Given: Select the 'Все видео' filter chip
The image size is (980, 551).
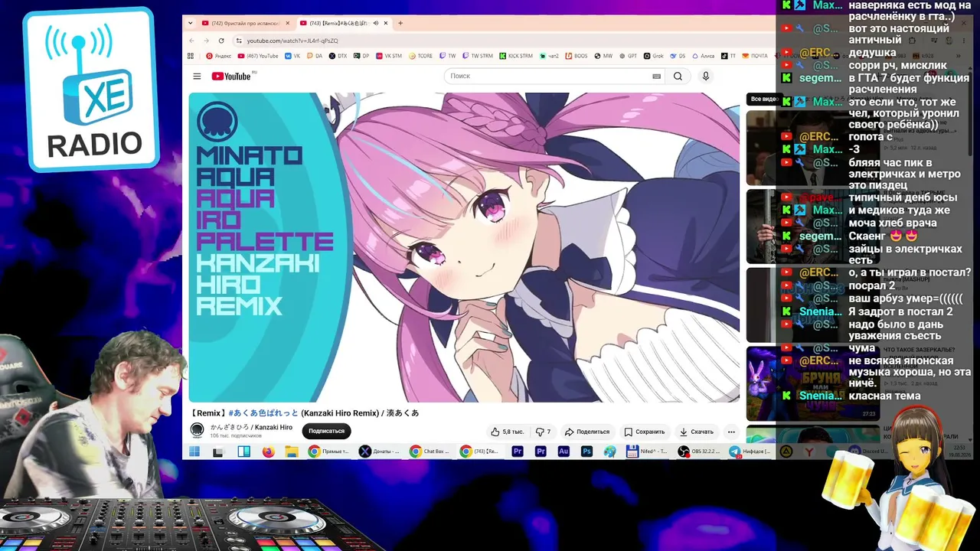Looking at the screenshot, I should click(x=763, y=99).
